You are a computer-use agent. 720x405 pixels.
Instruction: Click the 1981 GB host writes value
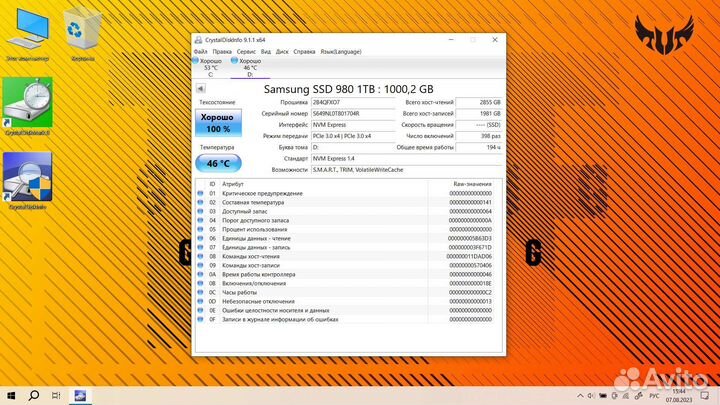click(x=479, y=113)
